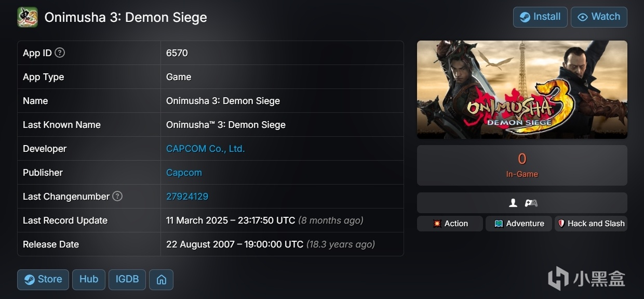The width and height of the screenshot is (644, 299).
Task: Click the Install button with Steam logo
Action: click(540, 17)
